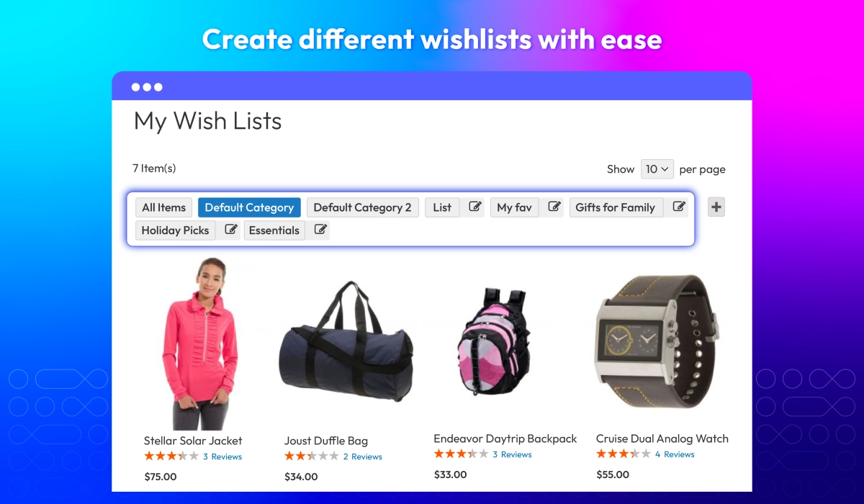Switch to Default Category tab
Viewport: 864px width, 504px height.
pyautogui.click(x=249, y=207)
